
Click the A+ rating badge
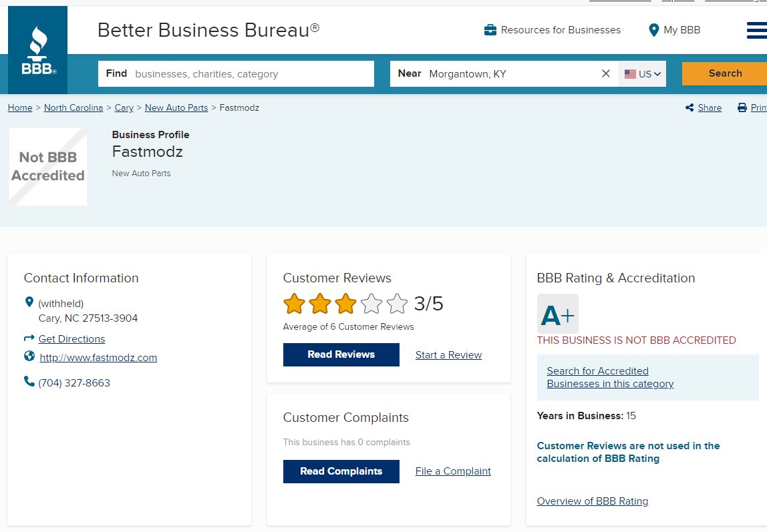pos(558,314)
